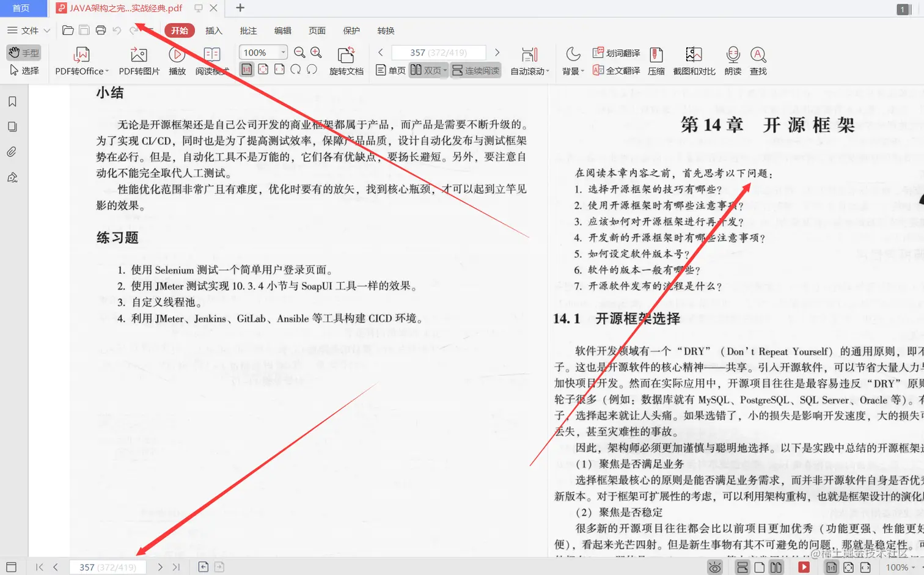924x575 pixels.
Task: Open the bookmarks panel in left sidebar
Action: [13, 101]
